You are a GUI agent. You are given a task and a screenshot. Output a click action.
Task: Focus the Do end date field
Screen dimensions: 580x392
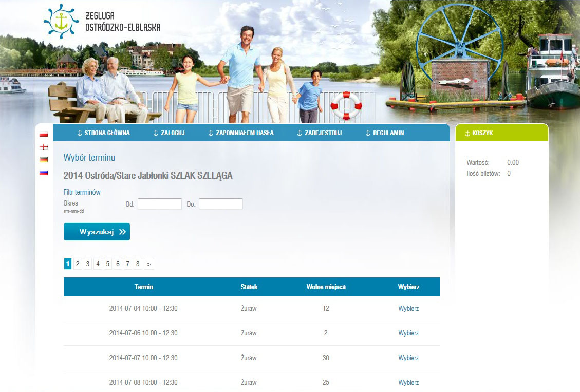click(x=221, y=204)
